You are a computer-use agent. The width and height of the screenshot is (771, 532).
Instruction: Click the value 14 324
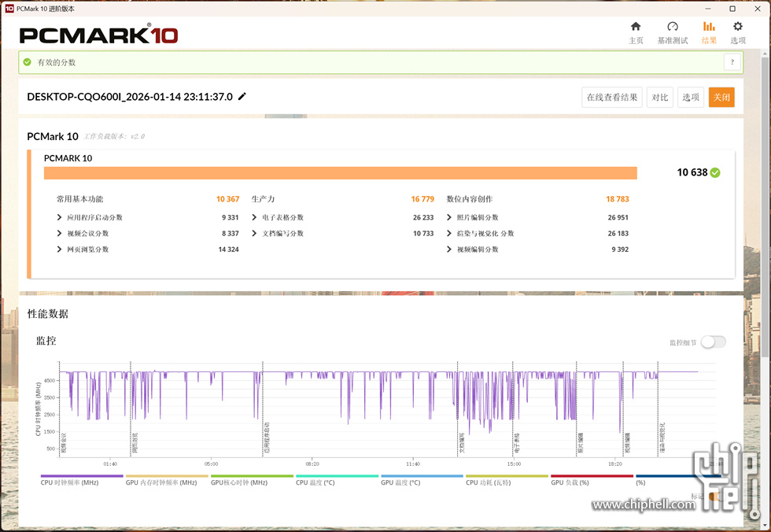229,249
